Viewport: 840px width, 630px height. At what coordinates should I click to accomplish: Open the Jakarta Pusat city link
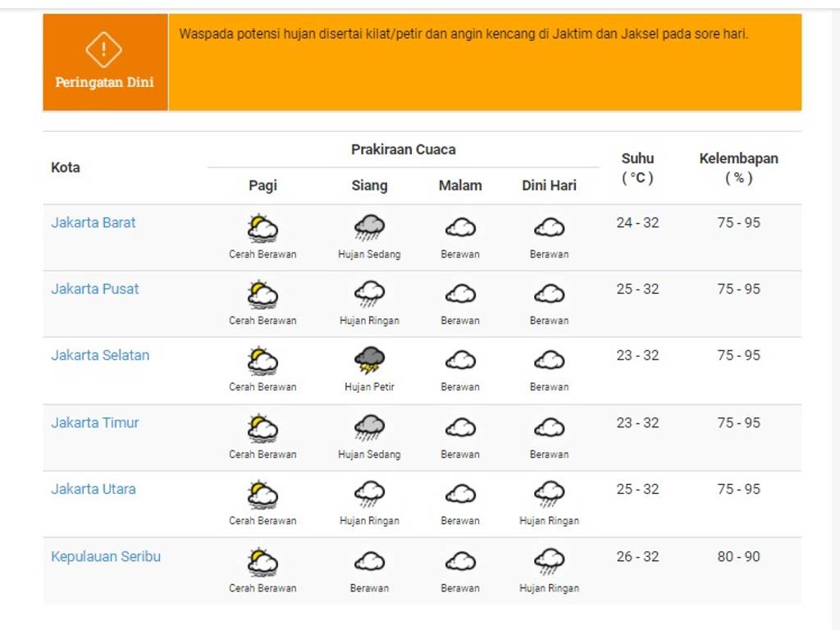[x=95, y=289]
